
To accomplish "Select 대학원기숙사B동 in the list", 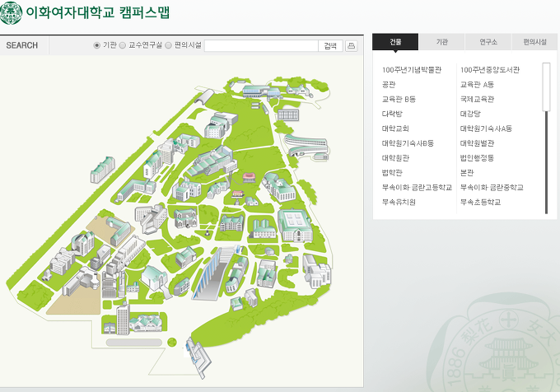I will [x=408, y=143].
